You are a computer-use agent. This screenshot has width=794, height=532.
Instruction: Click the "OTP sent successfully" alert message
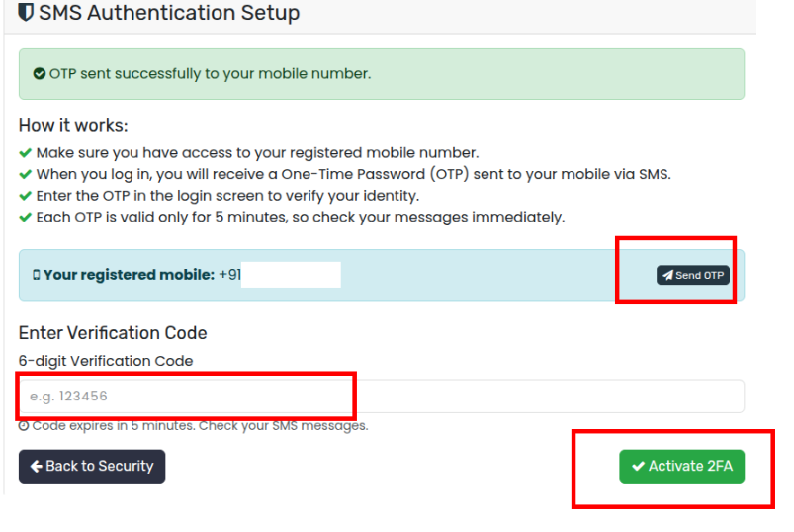click(x=210, y=74)
